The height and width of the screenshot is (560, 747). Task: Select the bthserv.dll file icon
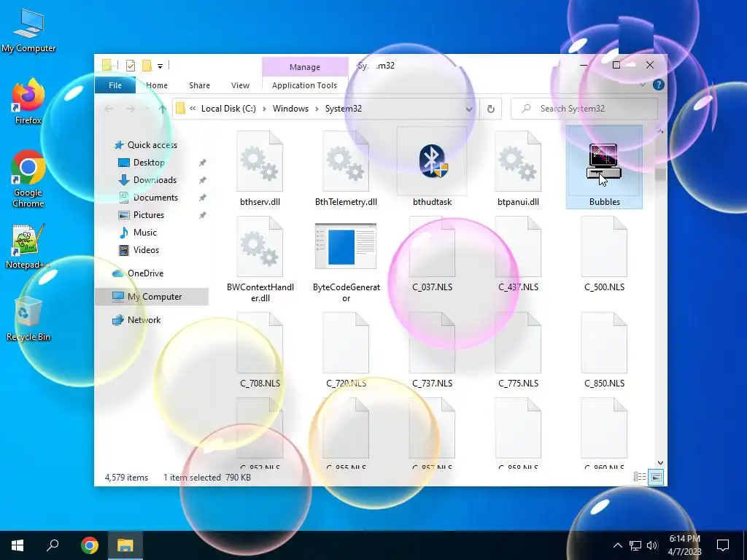click(x=260, y=161)
